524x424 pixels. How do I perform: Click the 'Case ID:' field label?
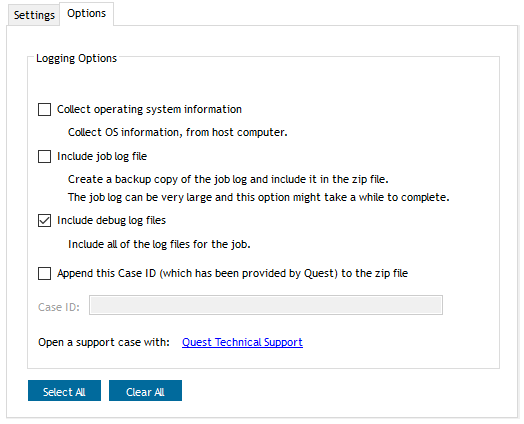(x=59, y=307)
